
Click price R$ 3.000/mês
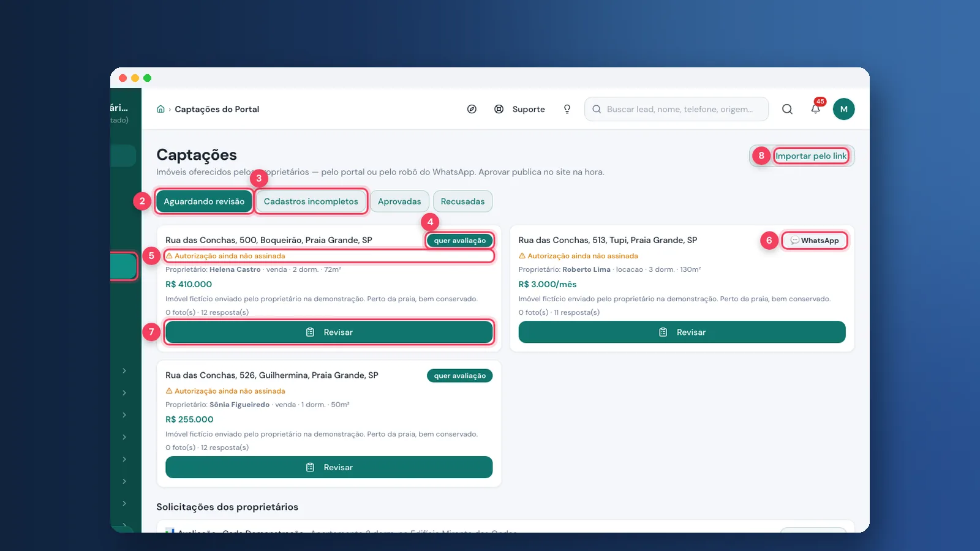click(548, 284)
